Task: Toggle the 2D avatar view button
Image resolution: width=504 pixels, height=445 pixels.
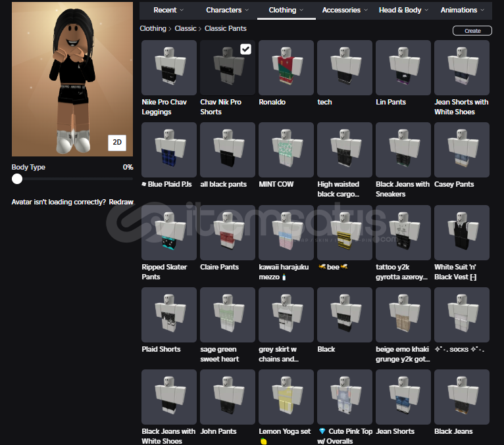Action: click(x=117, y=142)
